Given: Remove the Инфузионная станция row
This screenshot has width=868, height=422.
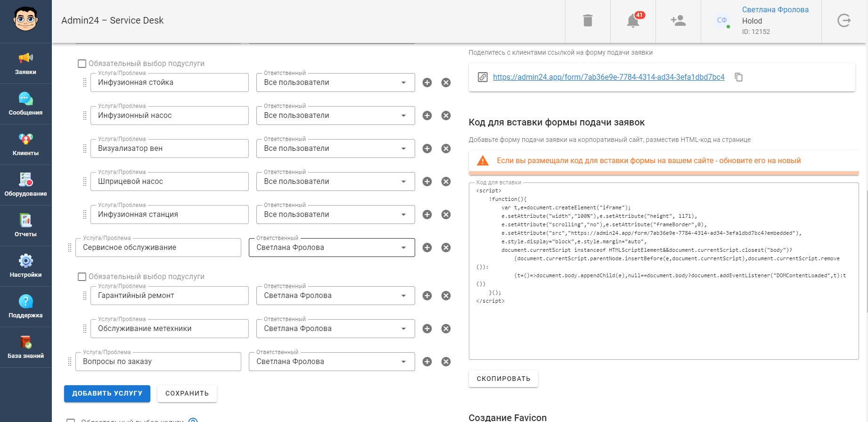Looking at the screenshot, I should [x=446, y=215].
